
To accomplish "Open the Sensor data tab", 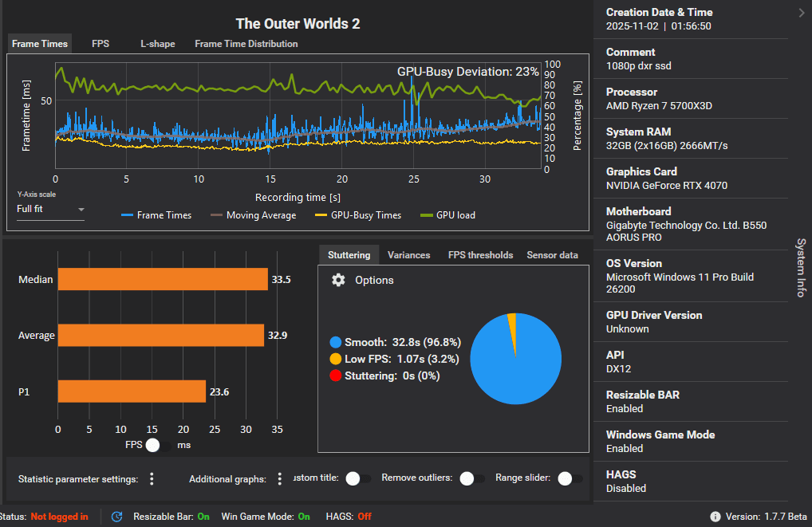I will tap(552, 255).
